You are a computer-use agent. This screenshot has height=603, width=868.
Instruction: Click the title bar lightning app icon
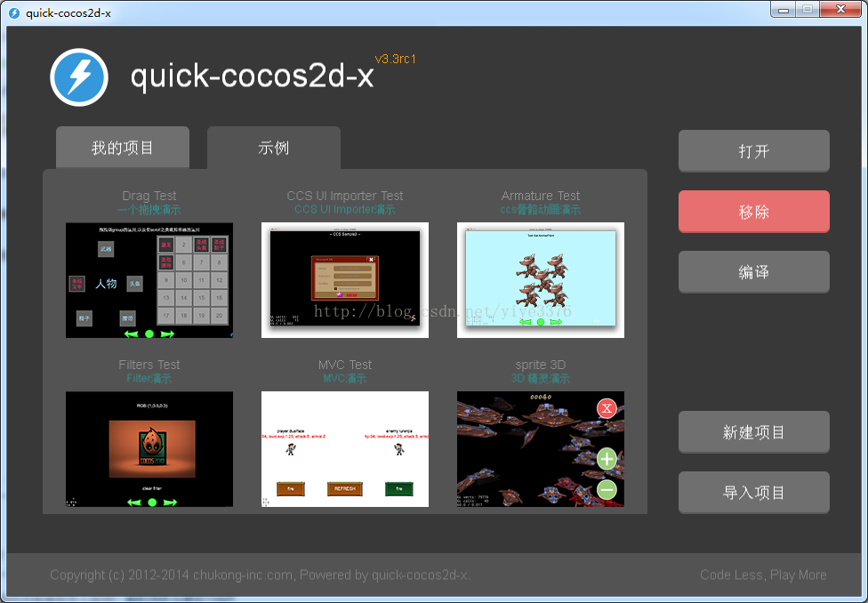[14, 12]
